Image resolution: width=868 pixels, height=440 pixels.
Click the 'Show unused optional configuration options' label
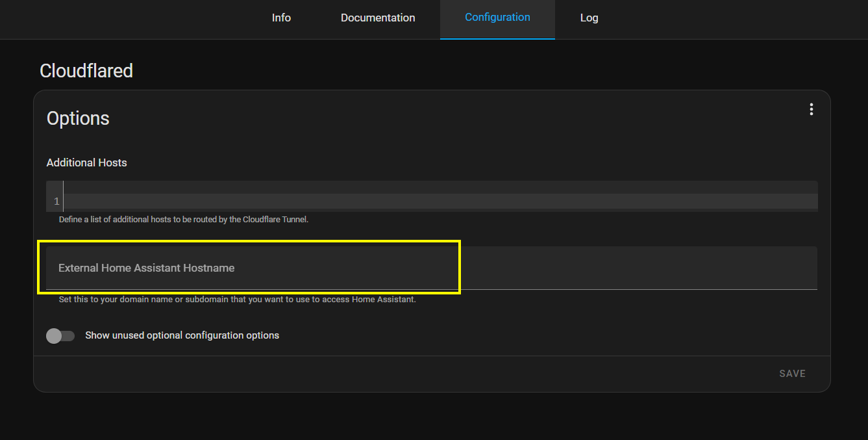[x=182, y=335]
